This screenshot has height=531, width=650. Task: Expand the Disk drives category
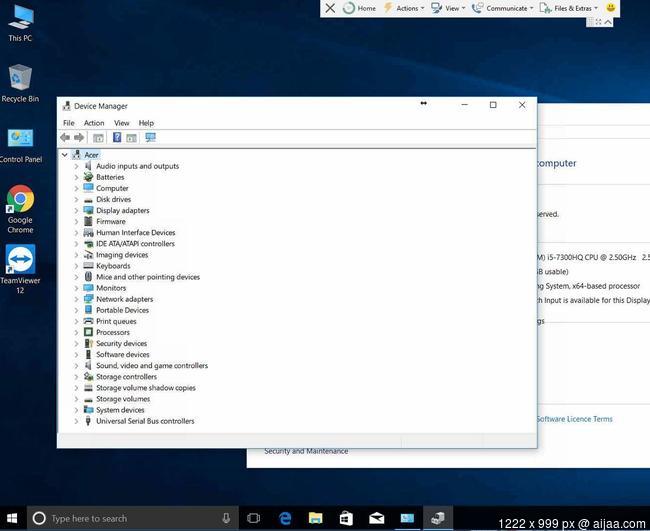(76, 199)
